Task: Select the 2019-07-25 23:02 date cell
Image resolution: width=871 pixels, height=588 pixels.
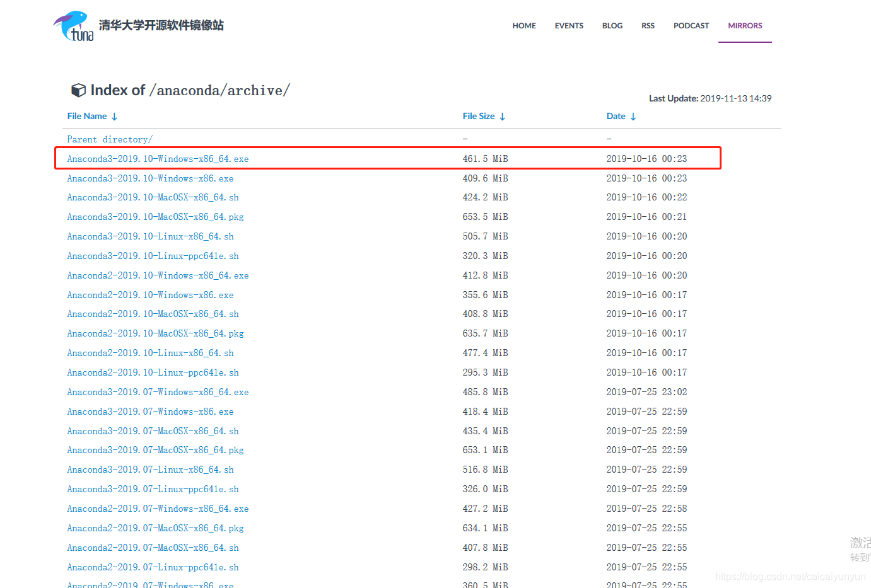Action: 646,392
